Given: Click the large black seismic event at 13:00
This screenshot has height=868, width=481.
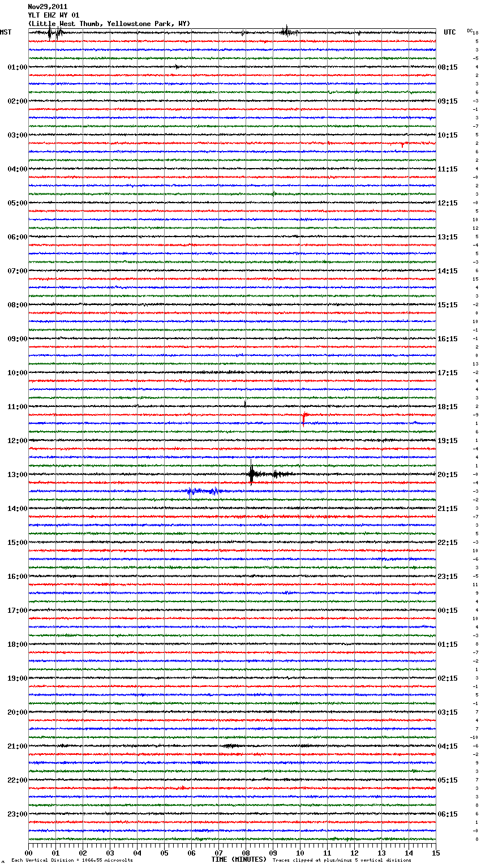Looking at the screenshot, I should tap(253, 474).
